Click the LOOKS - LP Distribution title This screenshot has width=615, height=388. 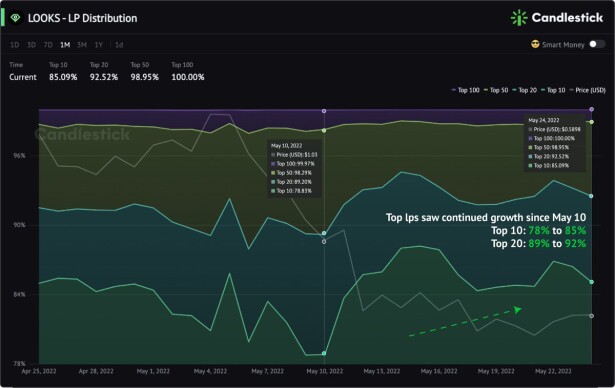pyautogui.click(x=82, y=18)
